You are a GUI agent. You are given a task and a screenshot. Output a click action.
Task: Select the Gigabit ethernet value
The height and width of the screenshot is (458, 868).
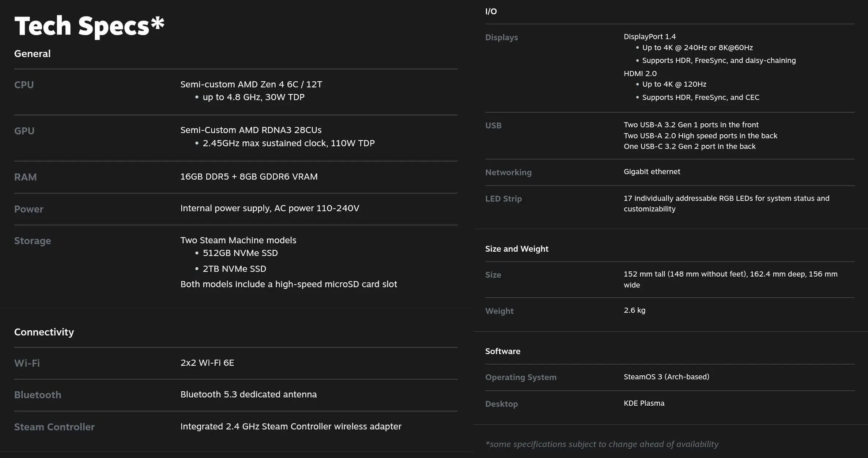point(652,171)
